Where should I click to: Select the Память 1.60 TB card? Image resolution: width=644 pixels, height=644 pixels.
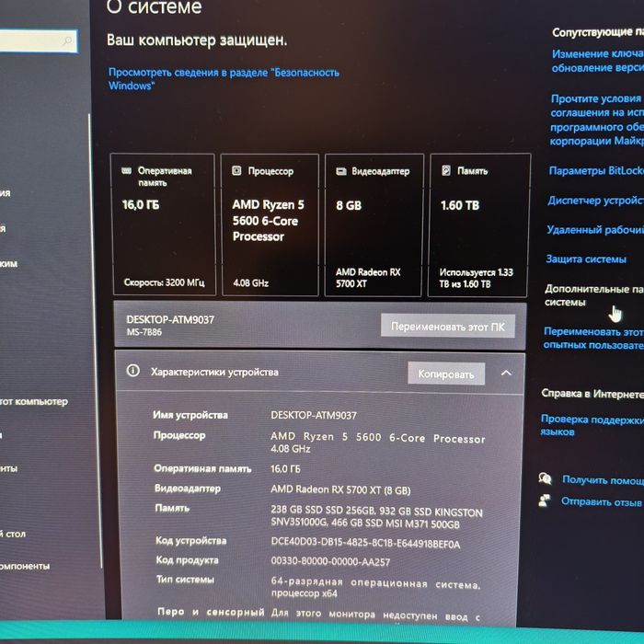click(477, 224)
